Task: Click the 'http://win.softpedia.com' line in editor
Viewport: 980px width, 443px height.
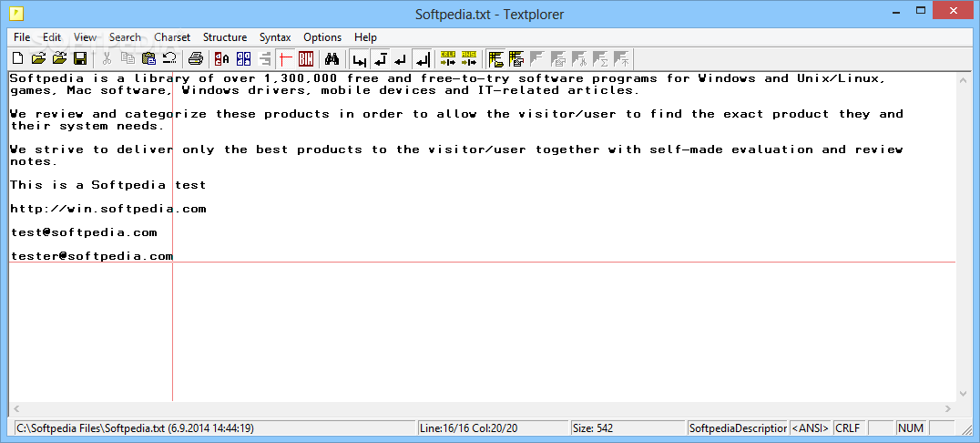Action: 108,209
